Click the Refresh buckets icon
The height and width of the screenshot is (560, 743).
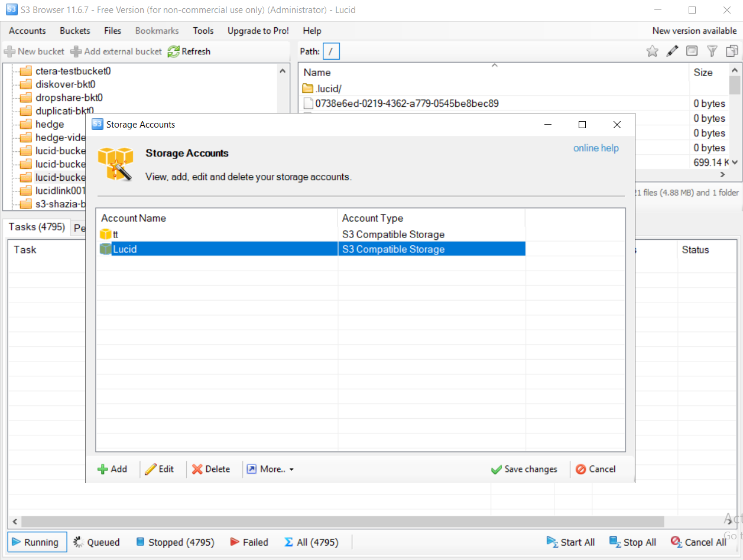[x=173, y=51]
